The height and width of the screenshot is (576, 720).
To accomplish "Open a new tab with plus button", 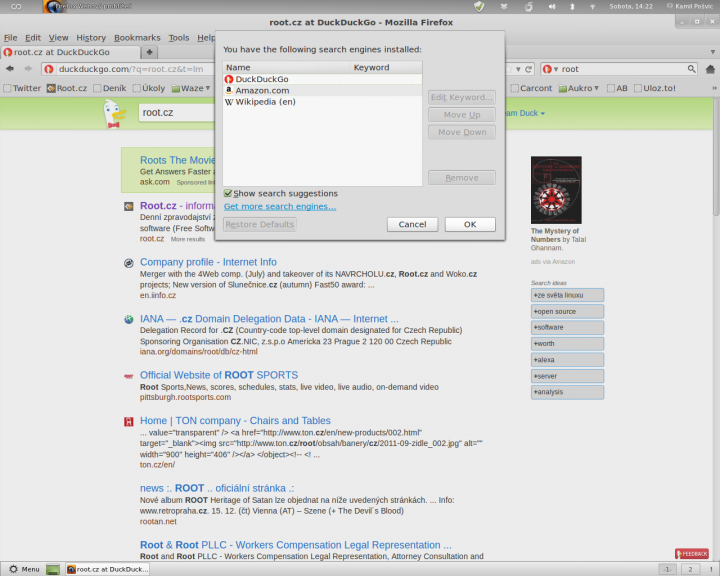I will point(149,52).
